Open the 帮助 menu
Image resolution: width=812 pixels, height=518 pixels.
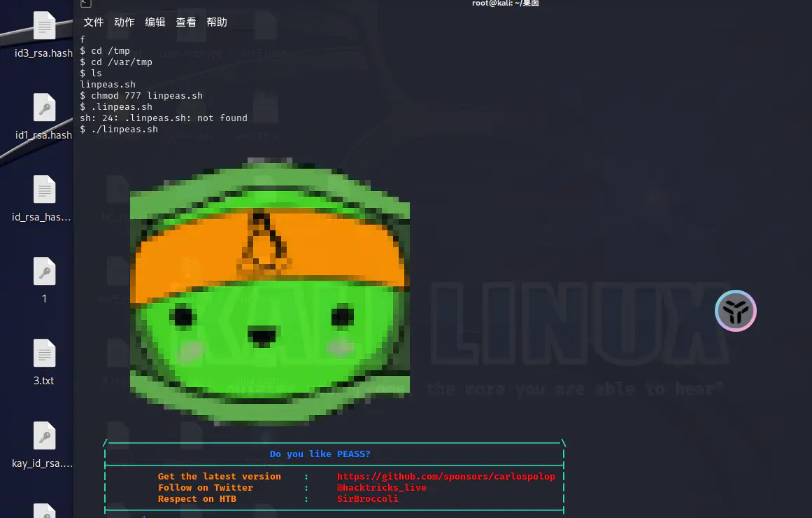coord(217,22)
